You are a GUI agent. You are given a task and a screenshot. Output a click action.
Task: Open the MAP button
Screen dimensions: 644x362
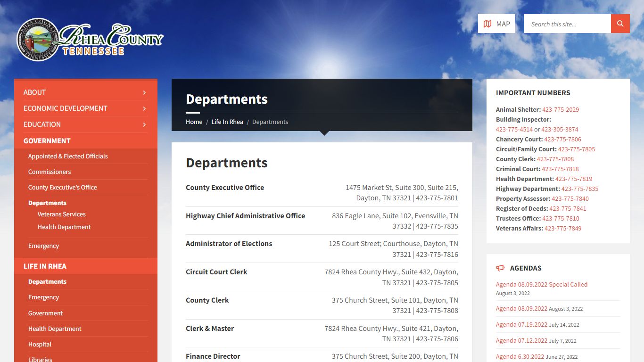coord(496,24)
